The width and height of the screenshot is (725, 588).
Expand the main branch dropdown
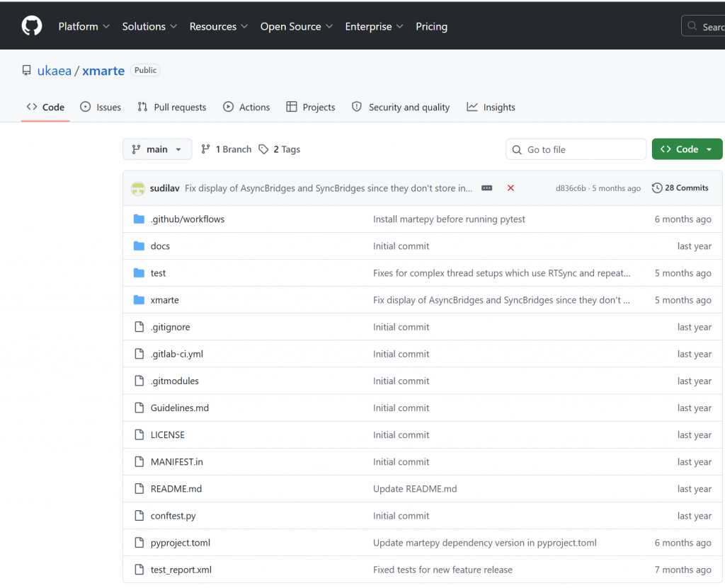click(x=157, y=149)
